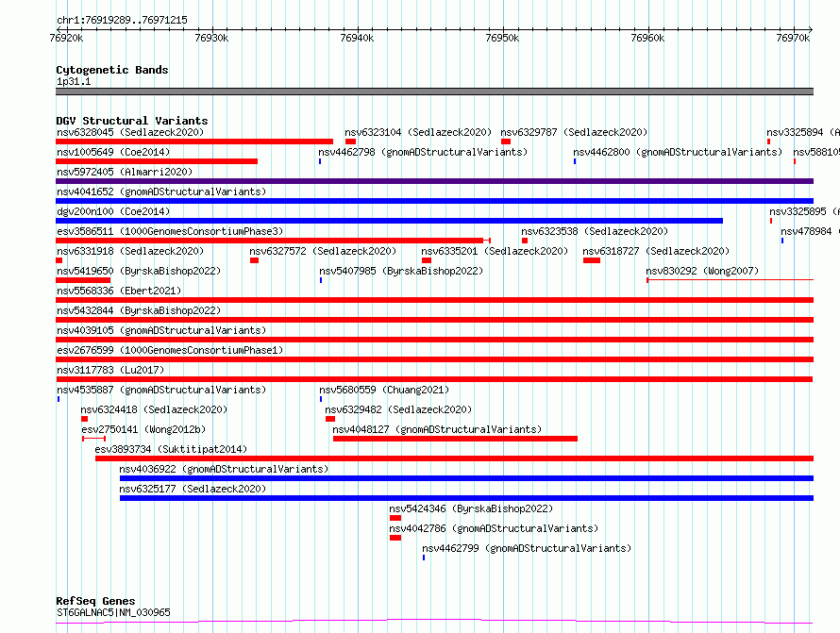Open the nsv3325894 variant label
This screenshot has width=840, height=633.
802,132
